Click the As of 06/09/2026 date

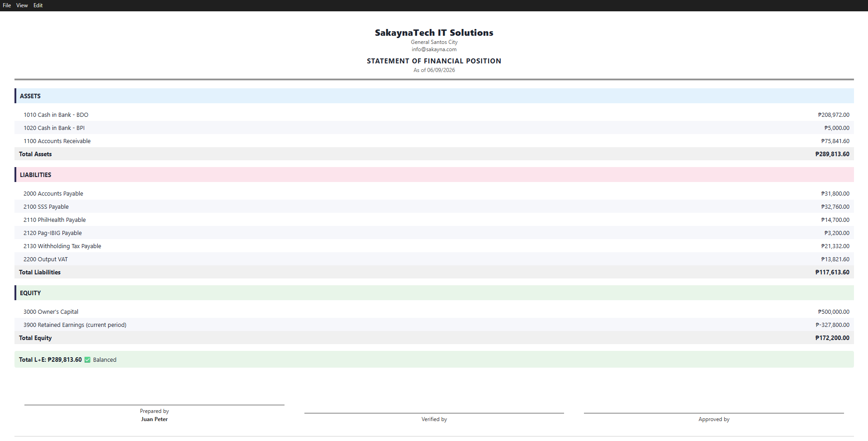pos(434,70)
